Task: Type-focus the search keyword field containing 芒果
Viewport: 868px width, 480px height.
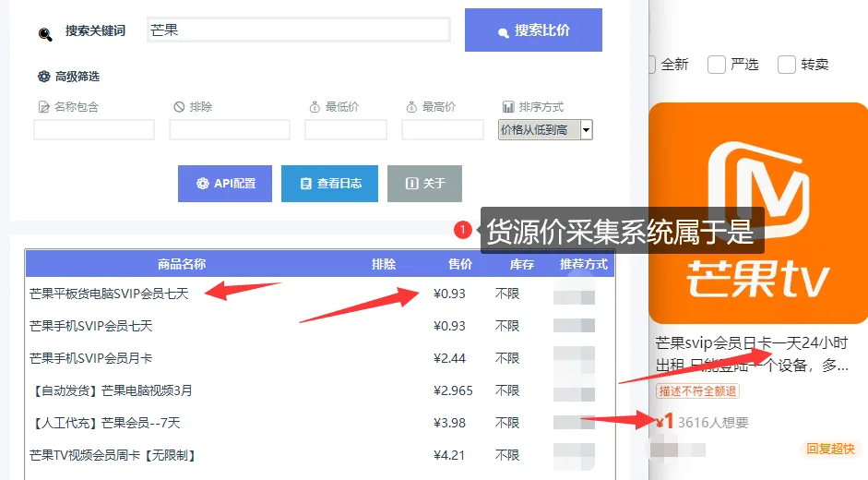Action: pyautogui.click(x=299, y=30)
